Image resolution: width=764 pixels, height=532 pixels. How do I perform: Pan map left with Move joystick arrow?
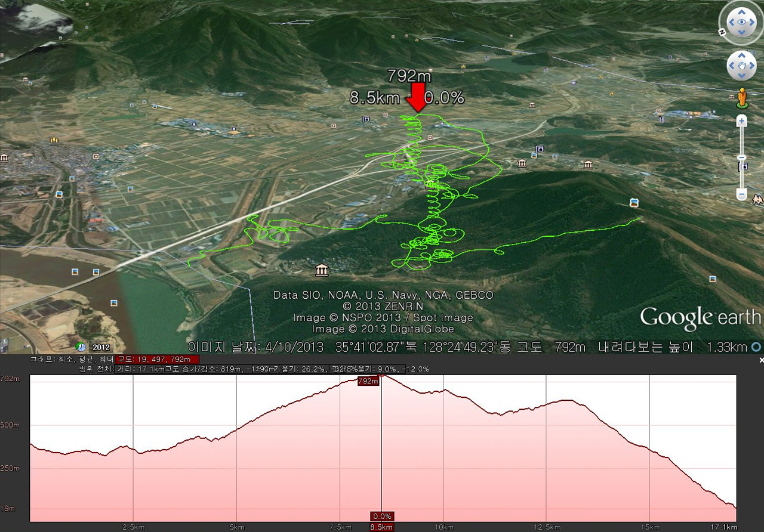(731, 66)
